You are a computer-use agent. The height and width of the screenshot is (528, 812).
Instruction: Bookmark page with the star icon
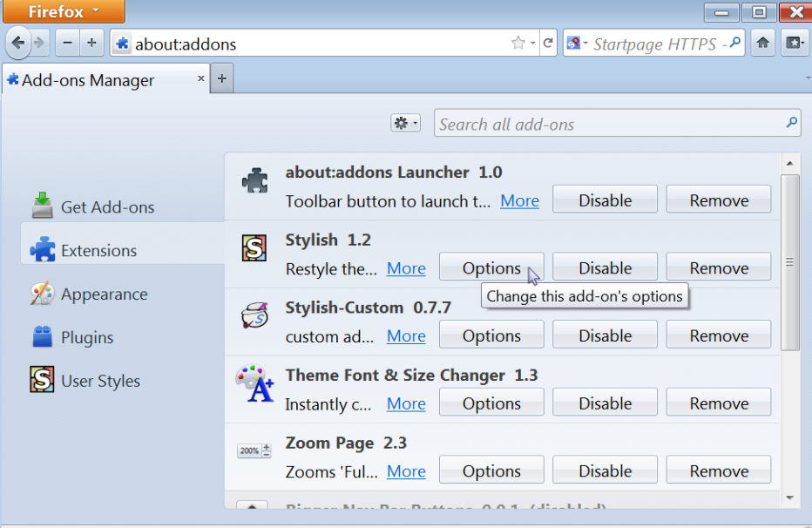[518, 44]
